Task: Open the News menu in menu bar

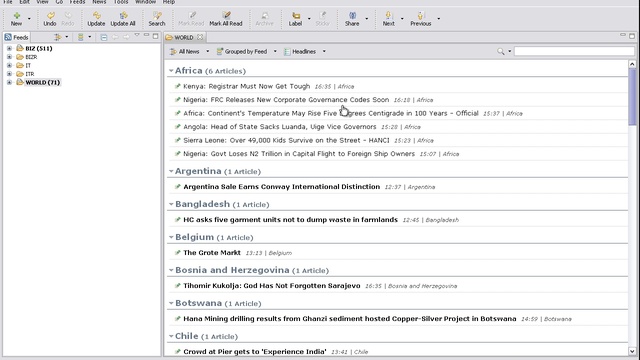Action: [x=99, y=2]
